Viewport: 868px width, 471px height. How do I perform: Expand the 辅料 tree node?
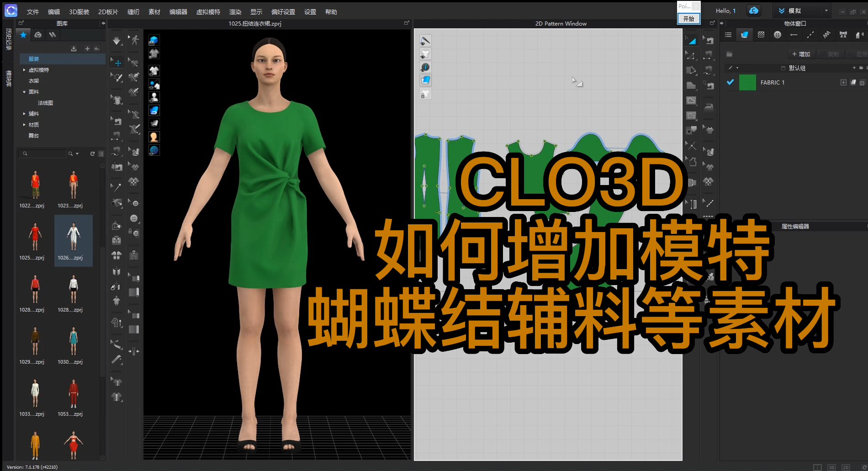click(x=24, y=114)
